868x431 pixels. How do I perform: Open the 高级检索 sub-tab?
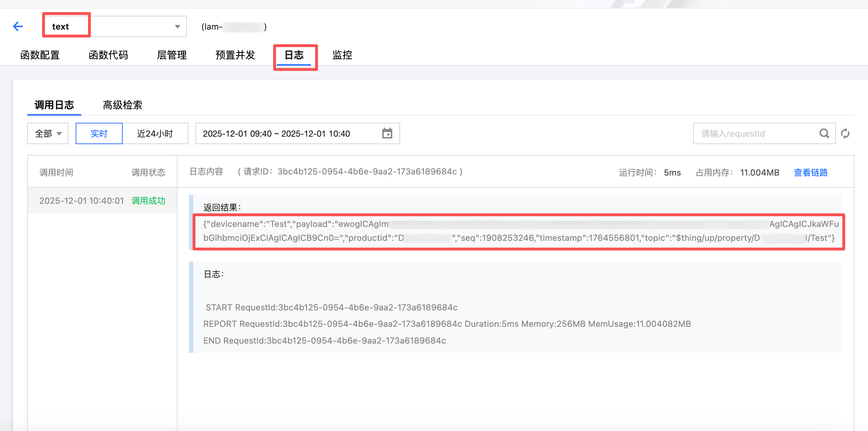point(122,105)
